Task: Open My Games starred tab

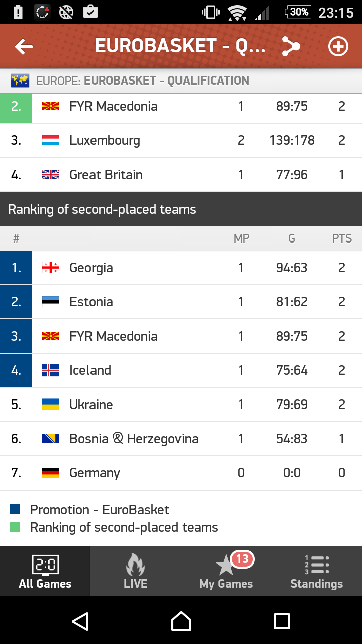Action: pos(226,572)
